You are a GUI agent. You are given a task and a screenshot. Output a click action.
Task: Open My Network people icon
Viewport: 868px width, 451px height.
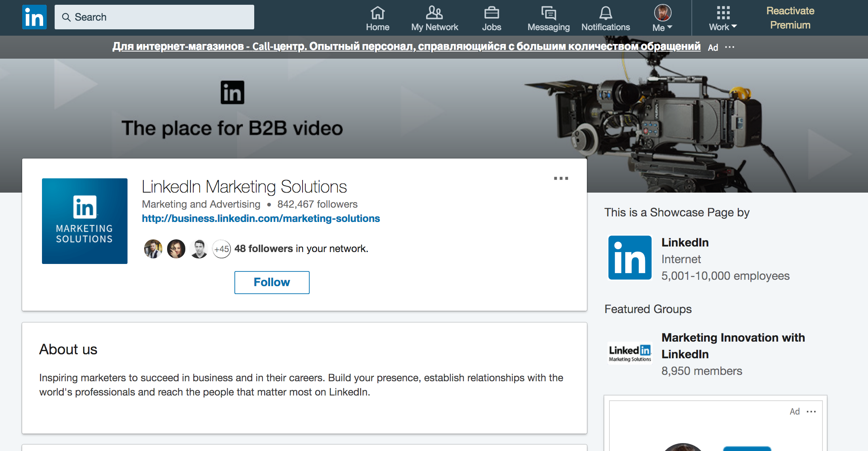(434, 13)
